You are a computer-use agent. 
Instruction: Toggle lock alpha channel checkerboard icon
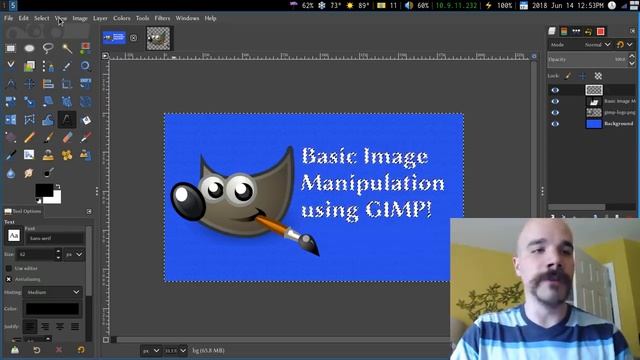598,76
